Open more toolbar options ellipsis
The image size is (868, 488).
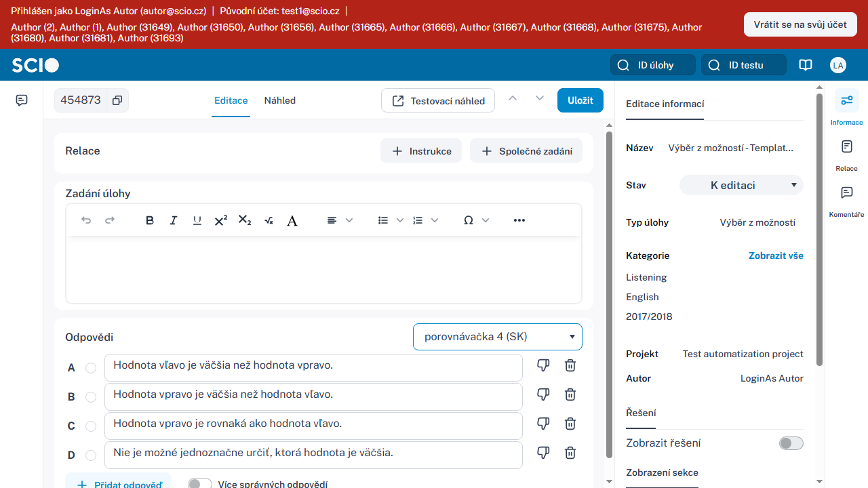(519, 220)
